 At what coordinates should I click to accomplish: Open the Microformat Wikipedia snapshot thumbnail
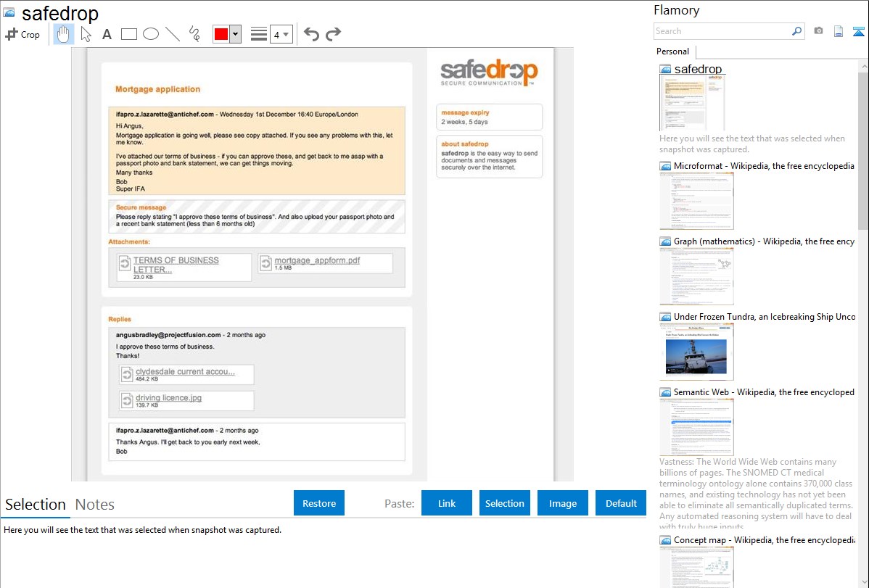click(x=696, y=201)
